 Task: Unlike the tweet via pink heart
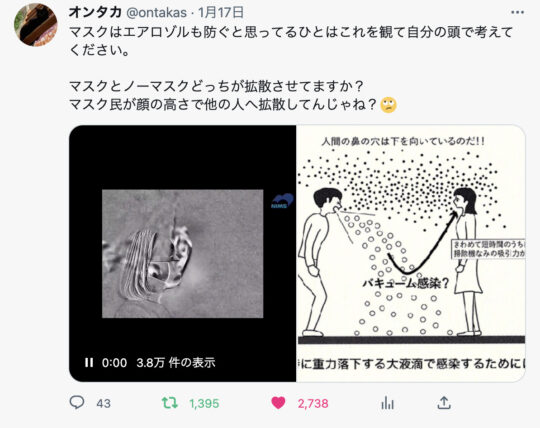coord(278,403)
